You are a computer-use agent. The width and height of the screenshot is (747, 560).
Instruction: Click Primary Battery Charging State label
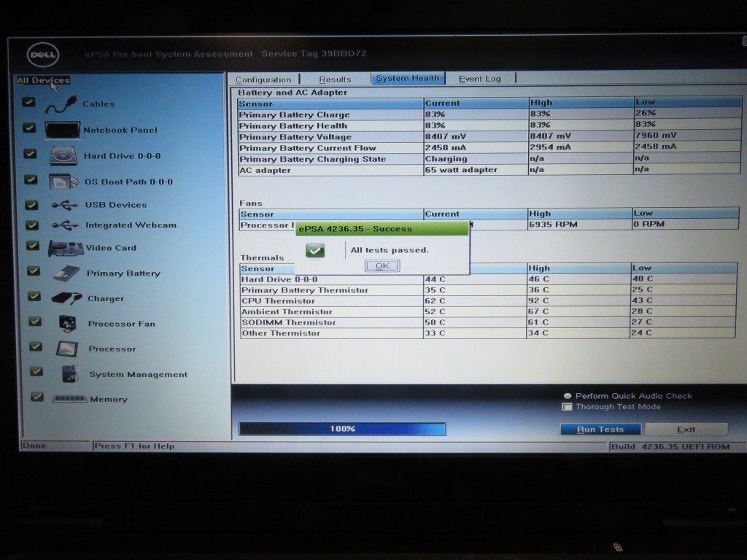pos(312,159)
